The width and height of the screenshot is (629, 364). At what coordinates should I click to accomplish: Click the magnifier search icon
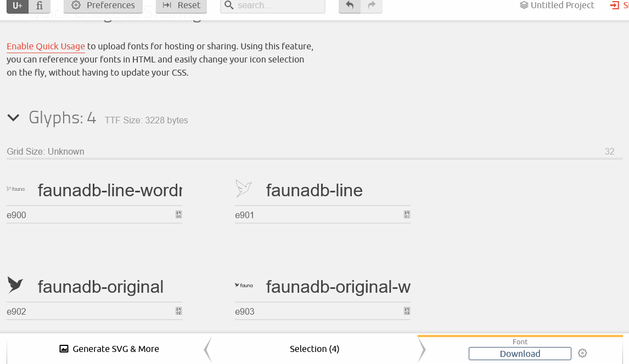click(229, 5)
